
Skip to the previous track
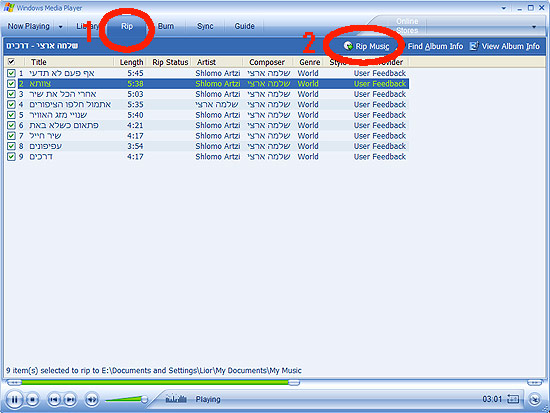pyautogui.click(x=54, y=399)
